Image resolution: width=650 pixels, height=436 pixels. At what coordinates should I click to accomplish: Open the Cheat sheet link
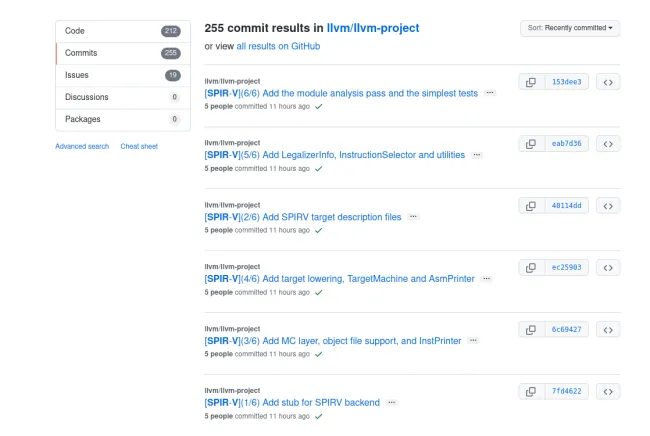[x=139, y=146]
